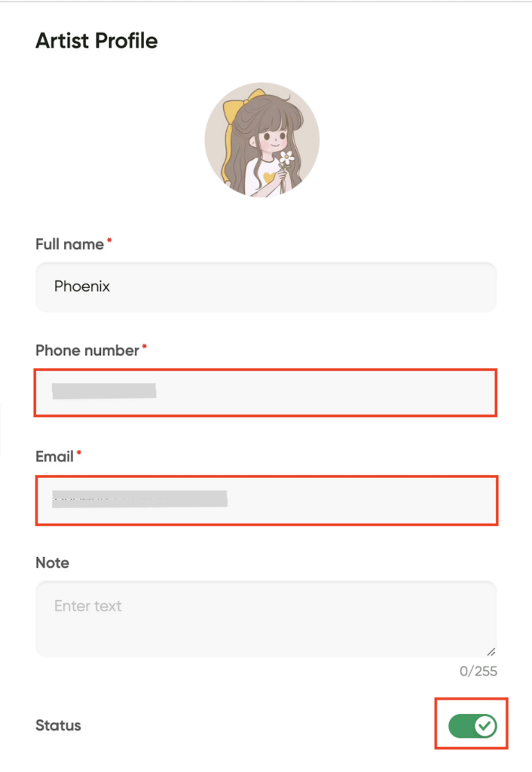Click the greyed-out phone number value

pos(104,391)
